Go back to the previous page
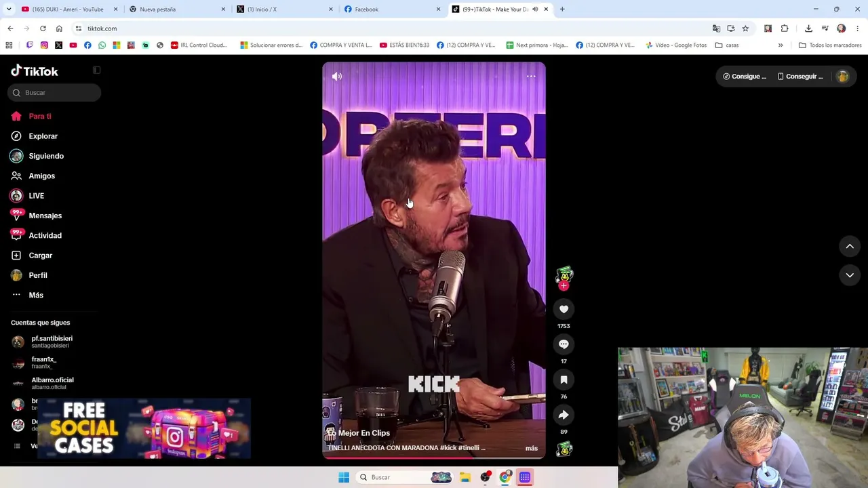Screen dimensions: 868x488 10,28
